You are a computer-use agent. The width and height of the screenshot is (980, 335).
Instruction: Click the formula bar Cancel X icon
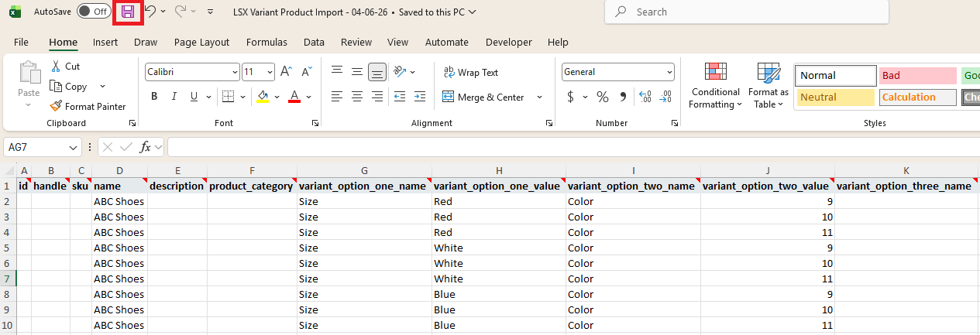(108, 147)
